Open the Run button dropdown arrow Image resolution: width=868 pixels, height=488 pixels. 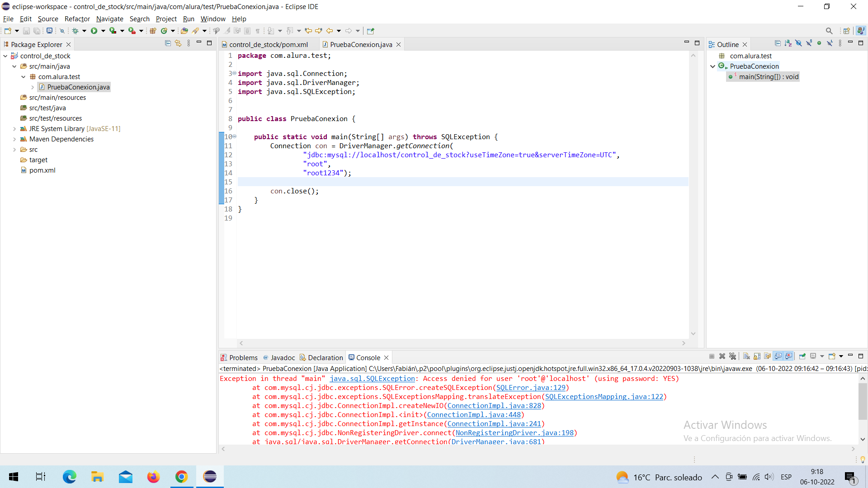(x=103, y=31)
